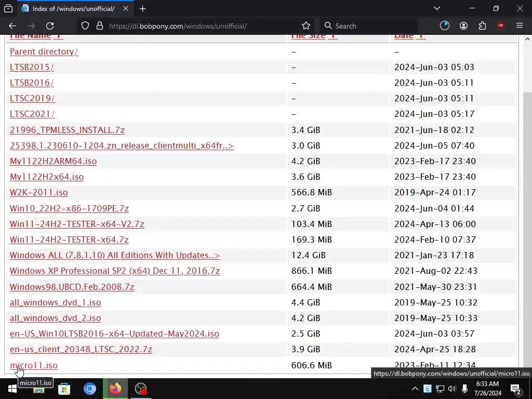Open the microphone tray icon
This screenshot has width=532, height=399.
(464, 389)
